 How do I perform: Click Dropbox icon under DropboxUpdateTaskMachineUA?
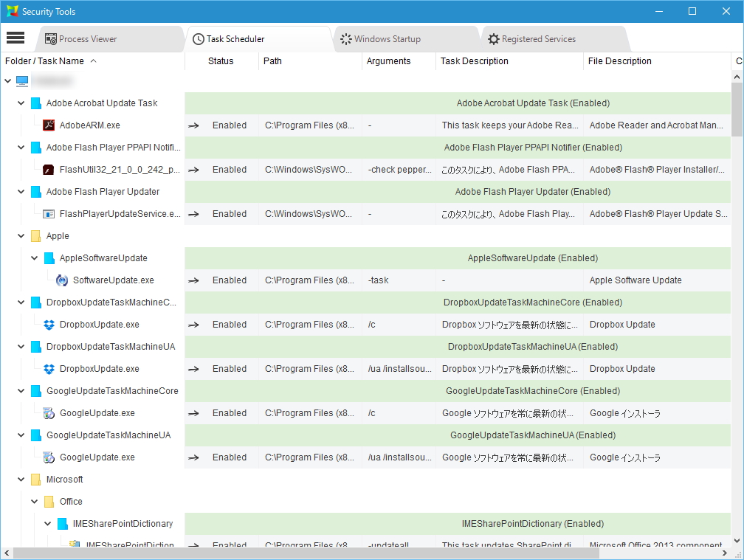pyautogui.click(x=49, y=369)
